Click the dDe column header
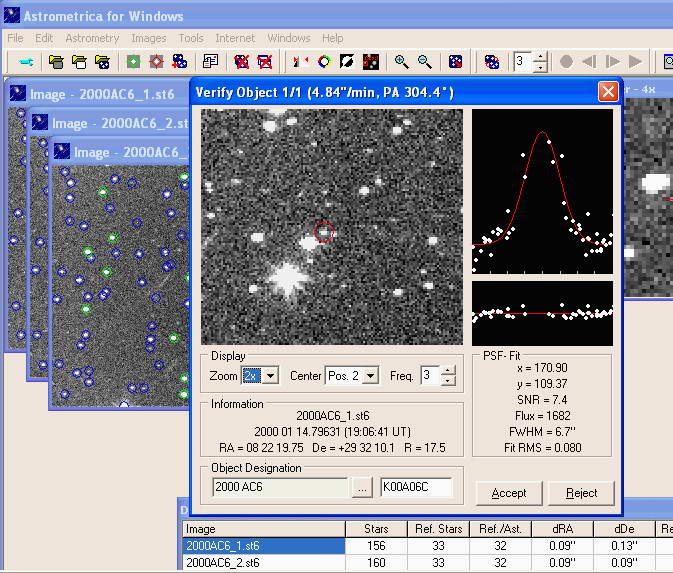This screenshot has height=573, width=673. point(624,529)
